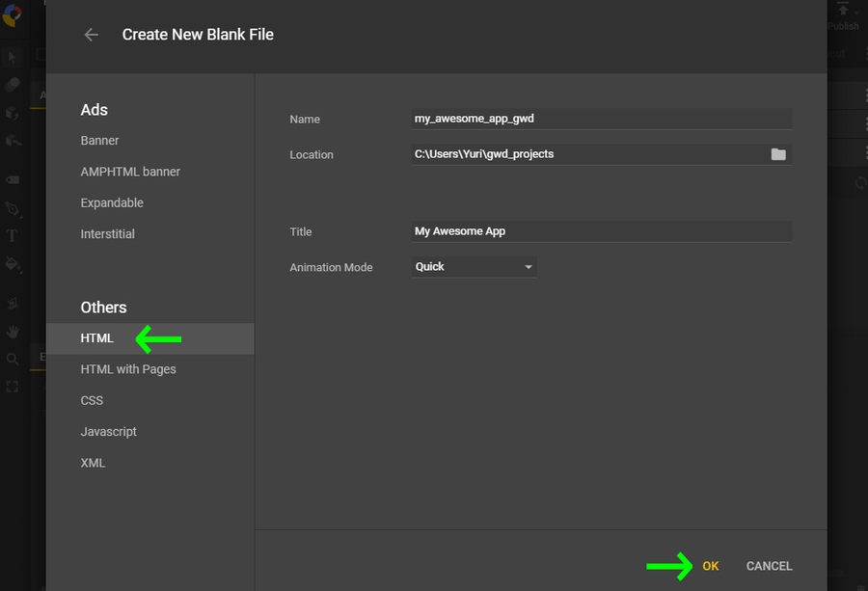
Task: Select HTML with Pages file type
Action: [x=128, y=369]
